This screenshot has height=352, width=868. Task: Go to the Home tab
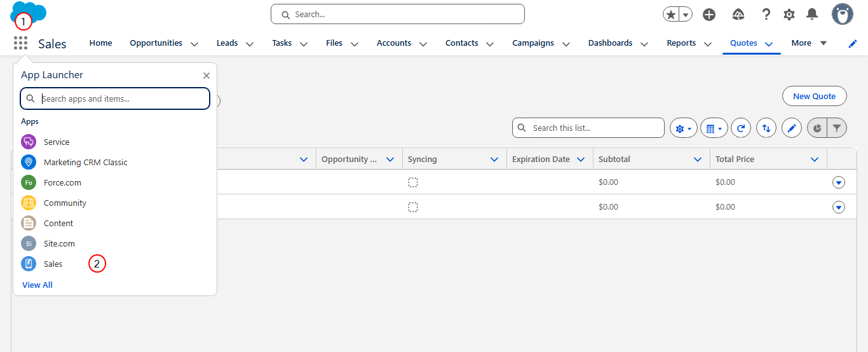(100, 43)
